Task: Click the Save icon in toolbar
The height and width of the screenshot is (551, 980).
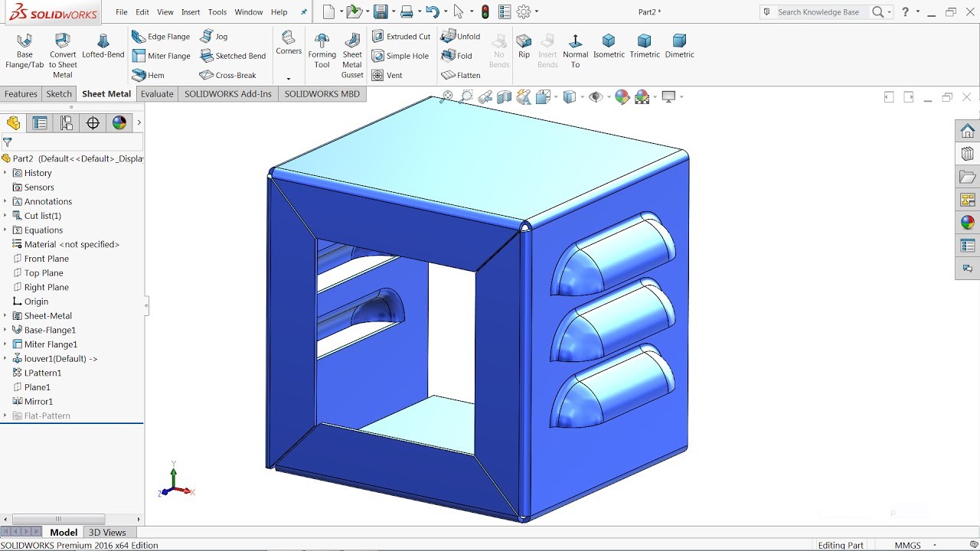Action: click(381, 11)
